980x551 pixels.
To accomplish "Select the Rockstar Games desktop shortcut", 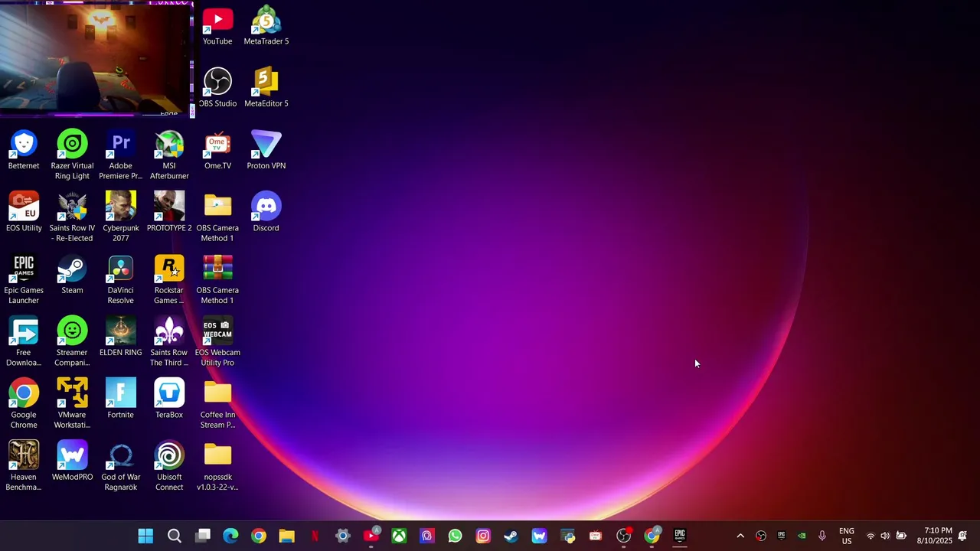I will click(169, 279).
